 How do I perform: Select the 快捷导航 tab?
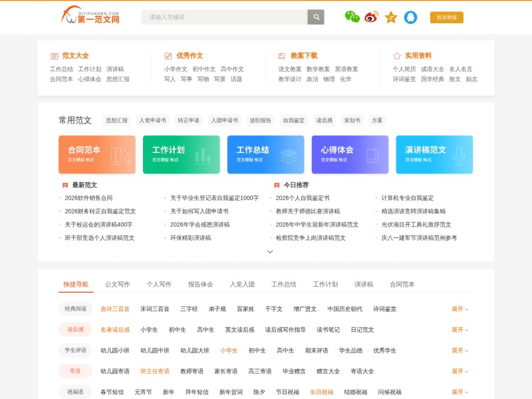click(76, 285)
